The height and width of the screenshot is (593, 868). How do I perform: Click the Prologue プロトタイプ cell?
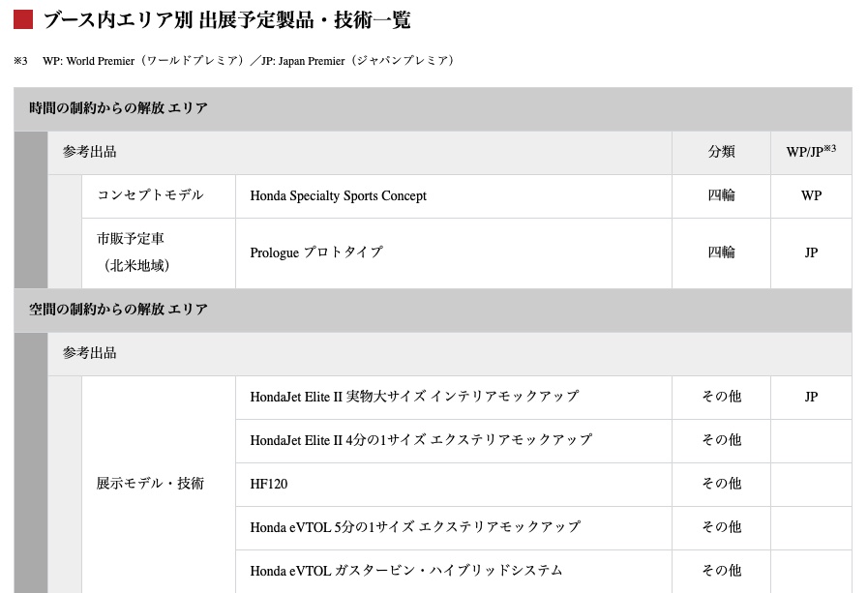(316, 252)
